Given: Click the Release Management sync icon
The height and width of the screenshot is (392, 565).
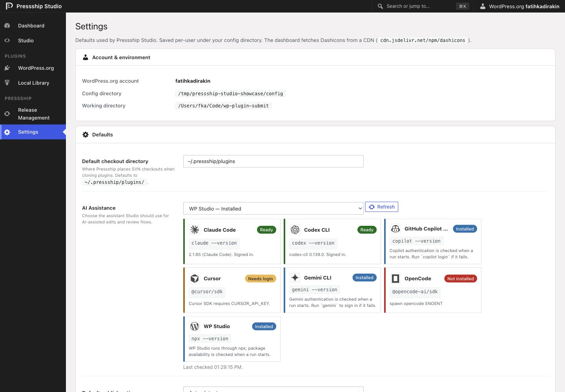Looking at the screenshot, I should pos(7,114).
